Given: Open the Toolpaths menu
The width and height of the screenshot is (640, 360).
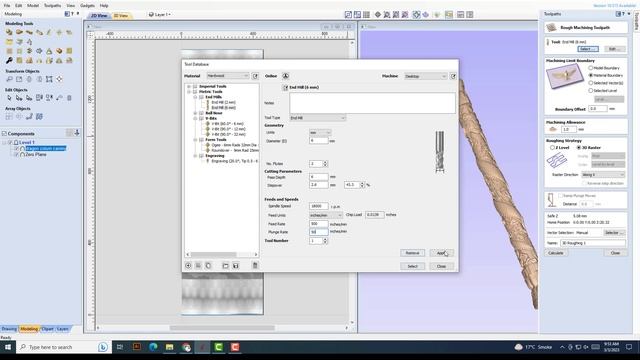Looking at the screenshot, I should (x=52, y=6).
